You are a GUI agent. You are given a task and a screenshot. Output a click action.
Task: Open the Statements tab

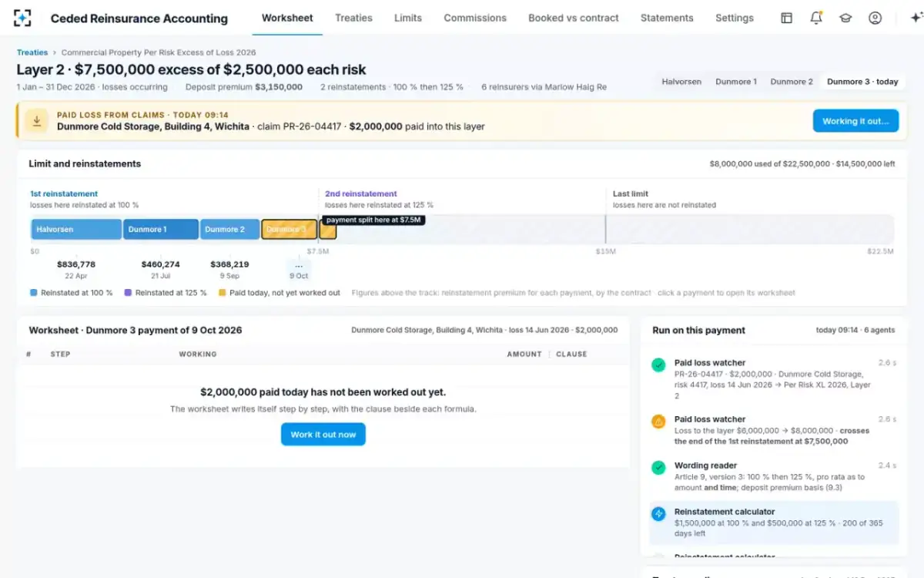[667, 18]
